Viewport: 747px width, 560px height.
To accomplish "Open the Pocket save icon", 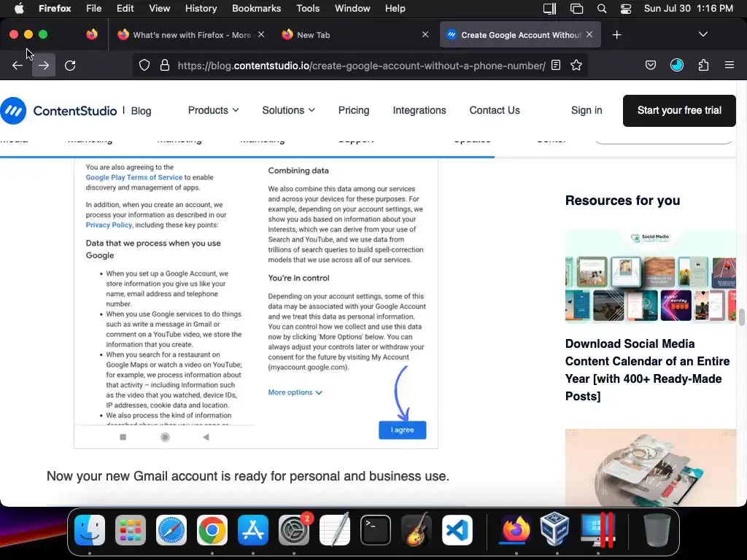I will point(650,65).
